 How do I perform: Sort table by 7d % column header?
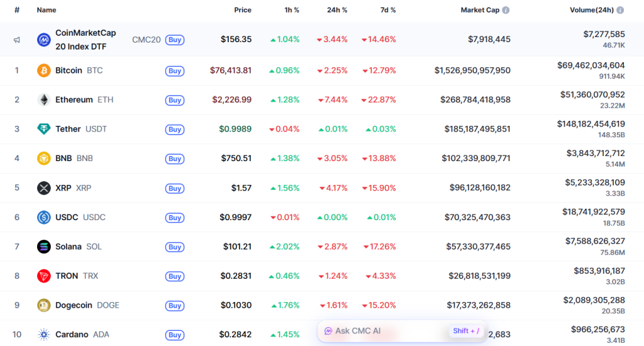pos(388,10)
